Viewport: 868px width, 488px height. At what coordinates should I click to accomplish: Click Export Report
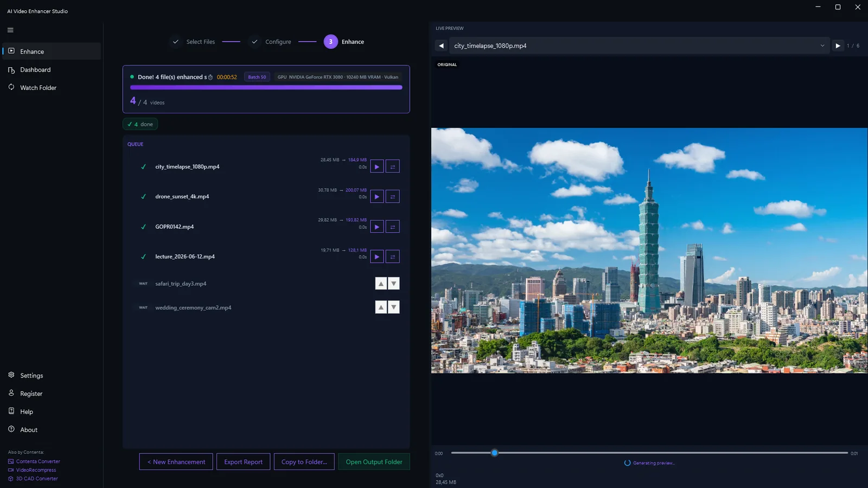[x=244, y=462]
